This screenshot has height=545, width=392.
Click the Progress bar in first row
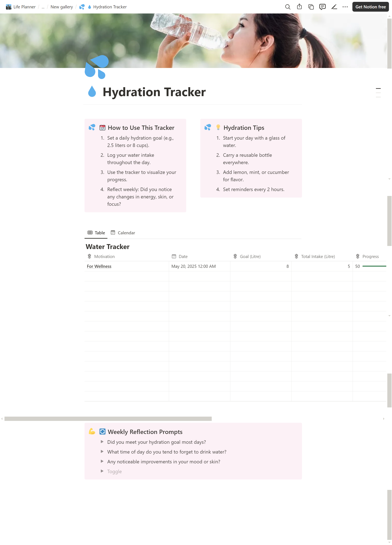pos(374,266)
